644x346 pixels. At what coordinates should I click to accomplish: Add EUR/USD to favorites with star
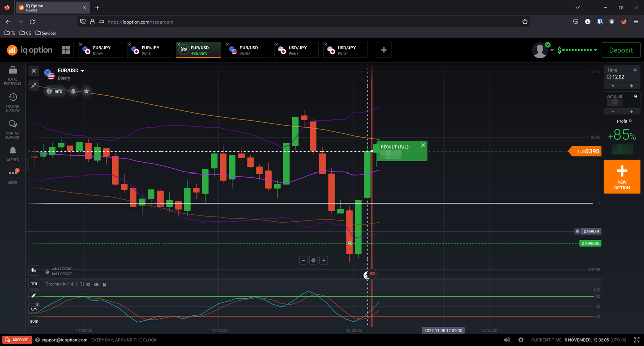coord(87,91)
